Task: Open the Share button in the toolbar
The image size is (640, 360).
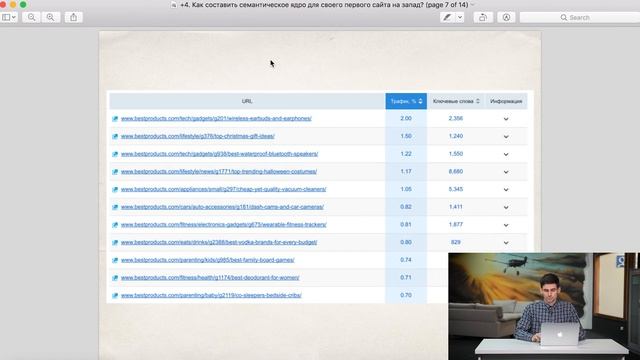Action: pyautogui.click(x=73, y=17)
